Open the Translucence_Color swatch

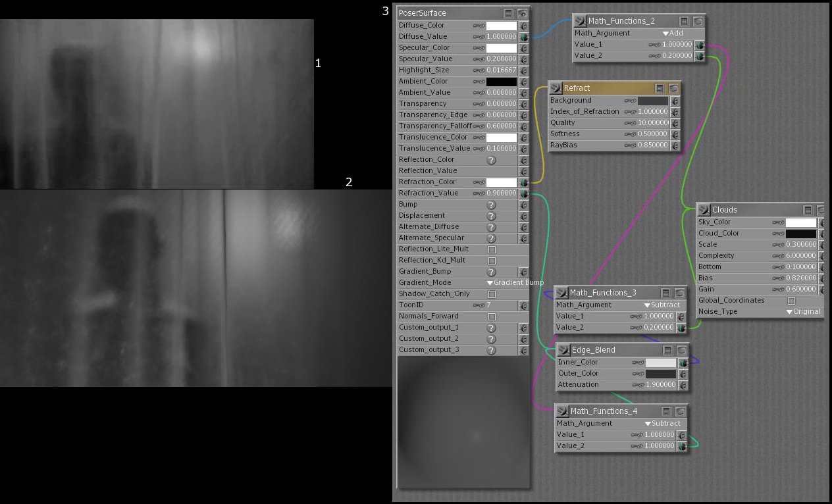[x=502, y=138]
